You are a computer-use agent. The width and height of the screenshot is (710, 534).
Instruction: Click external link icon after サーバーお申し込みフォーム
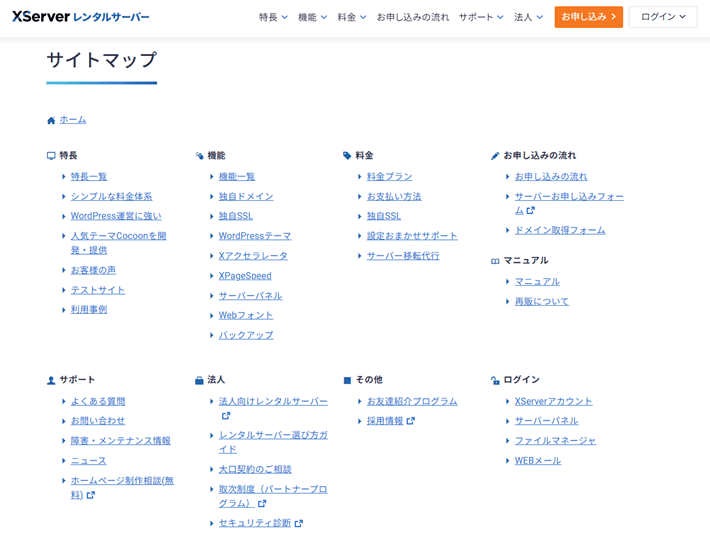(x=531, y=210)
